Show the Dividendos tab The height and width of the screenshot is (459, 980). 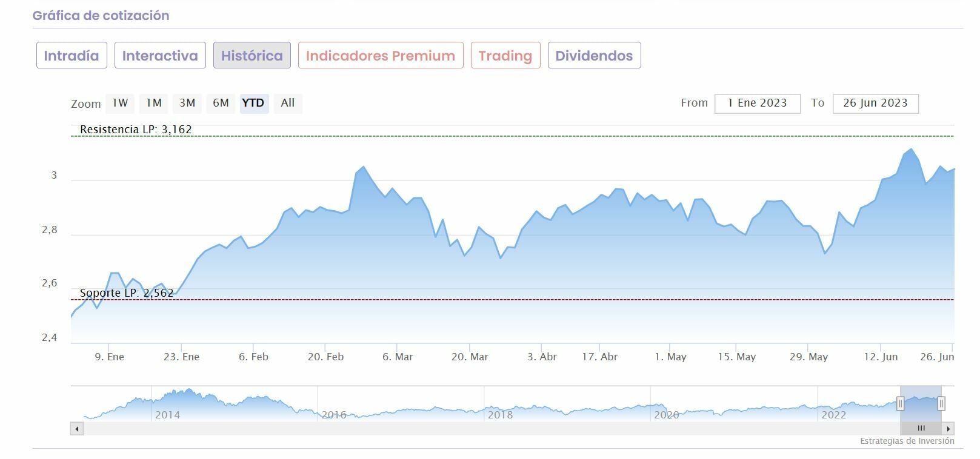click(x=594, y=56)
